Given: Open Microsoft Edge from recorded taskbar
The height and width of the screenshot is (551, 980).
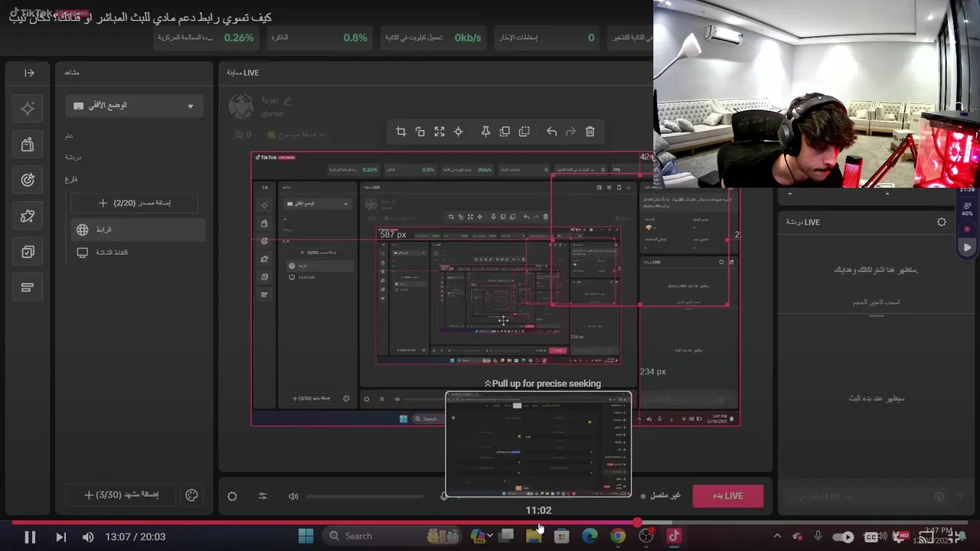Looking at the screenshot, I should 590,536.
